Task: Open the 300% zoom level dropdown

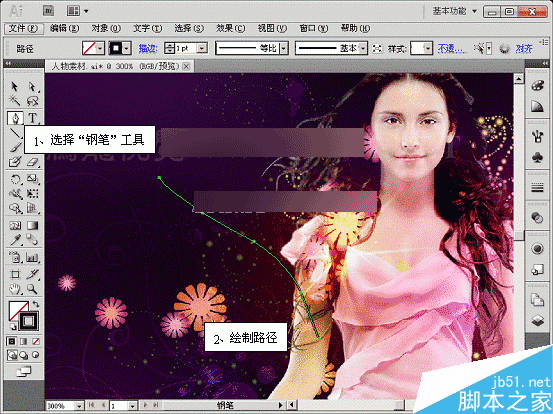Action: coord(79,406)
